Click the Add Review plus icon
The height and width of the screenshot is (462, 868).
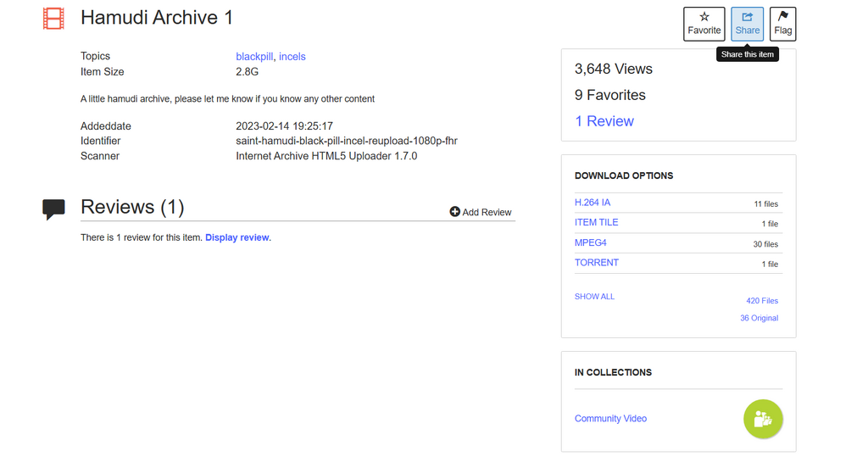point(455,212)
